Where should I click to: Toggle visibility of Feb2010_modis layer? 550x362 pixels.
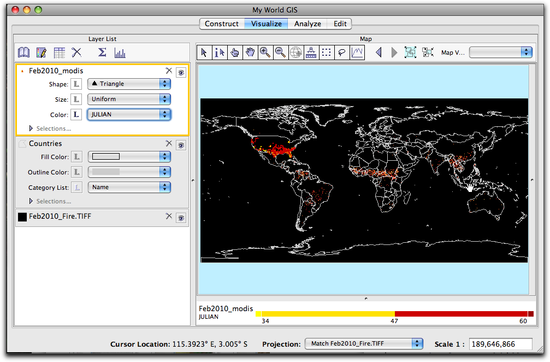point(181,73)
